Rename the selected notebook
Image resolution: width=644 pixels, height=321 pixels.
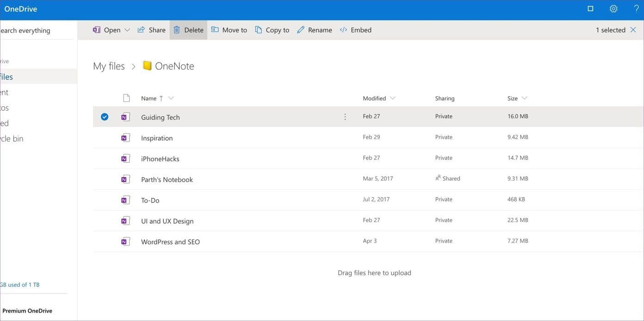coord(315,30)
